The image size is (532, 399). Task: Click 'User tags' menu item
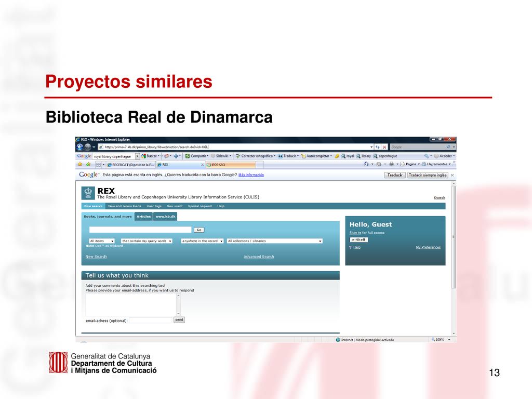(154, 206)
